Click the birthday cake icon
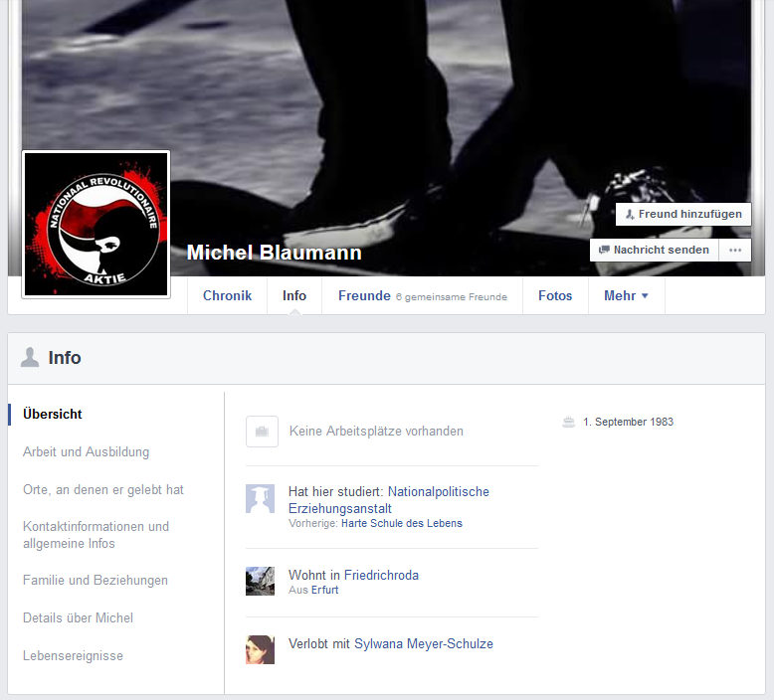 pos(569,423)
